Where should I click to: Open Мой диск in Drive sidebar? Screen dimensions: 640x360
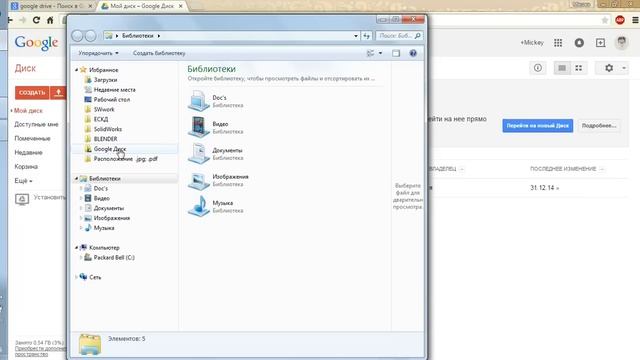tap(28, 111)
